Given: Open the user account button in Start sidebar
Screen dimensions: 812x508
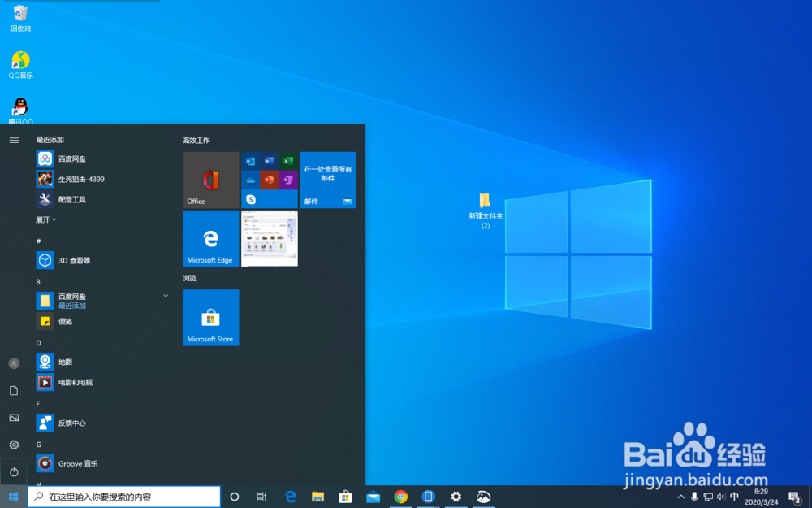Looking at the screenshot, I should click(14, 363).
